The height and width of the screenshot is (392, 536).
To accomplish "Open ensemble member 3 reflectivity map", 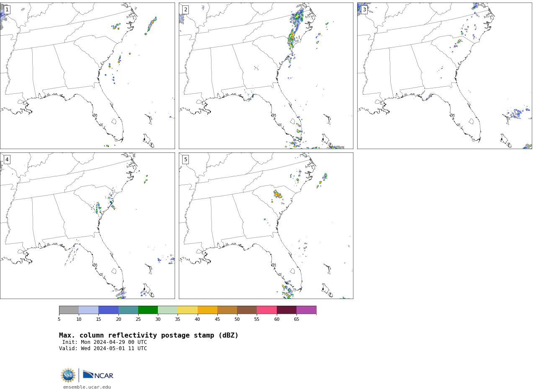I will pyautogui.click(x=444, y=76).
